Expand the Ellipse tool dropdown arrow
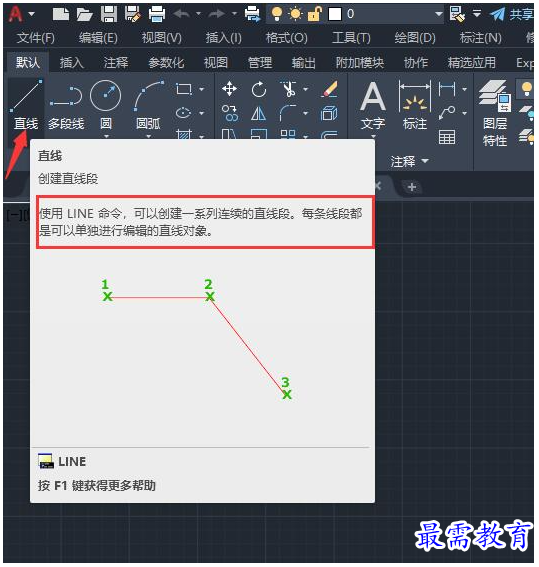 201,113
